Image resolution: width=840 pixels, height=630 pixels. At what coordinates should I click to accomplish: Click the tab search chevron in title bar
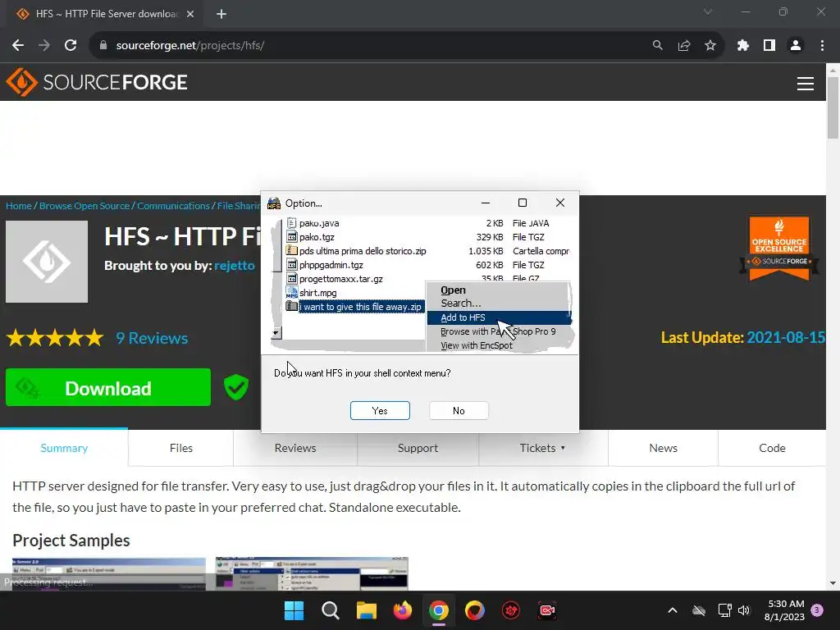click(x=708, y=11)
